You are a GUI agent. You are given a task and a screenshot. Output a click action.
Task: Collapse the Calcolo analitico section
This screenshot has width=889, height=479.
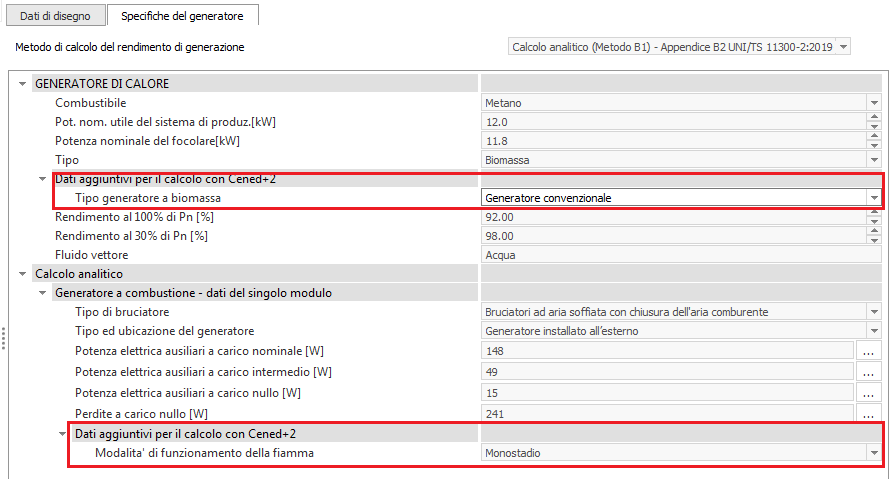coord(23,274)
